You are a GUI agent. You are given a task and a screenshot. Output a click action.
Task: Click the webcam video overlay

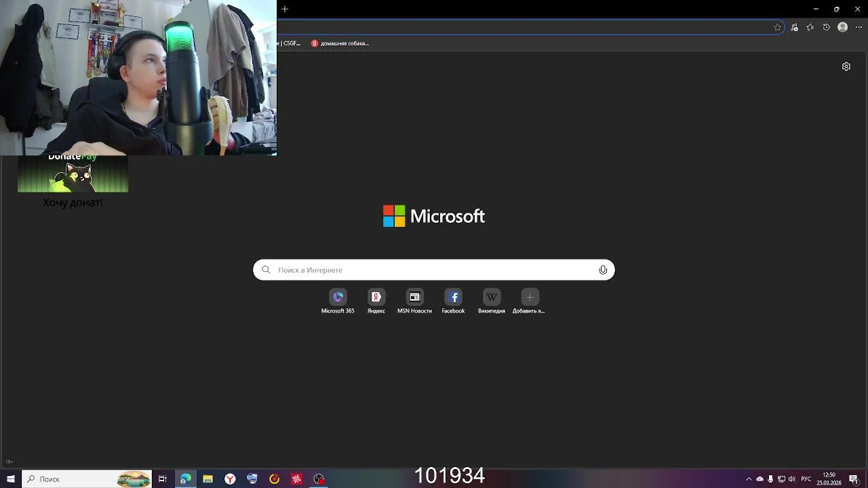pyautogui.click(x=138, y=78)
